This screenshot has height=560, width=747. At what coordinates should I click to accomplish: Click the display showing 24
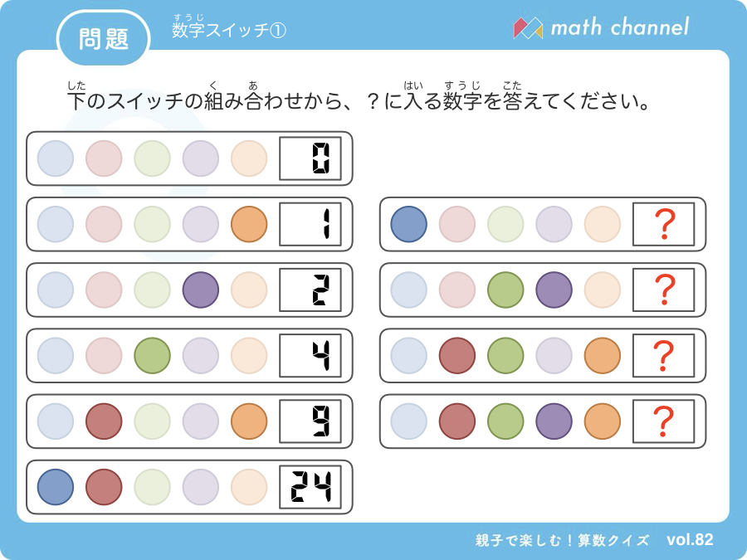(310, 487)
